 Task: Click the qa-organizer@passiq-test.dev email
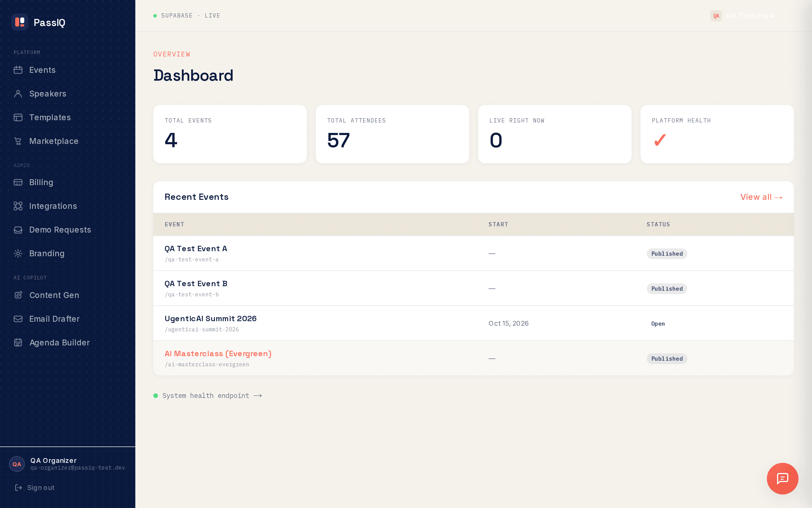78,468
